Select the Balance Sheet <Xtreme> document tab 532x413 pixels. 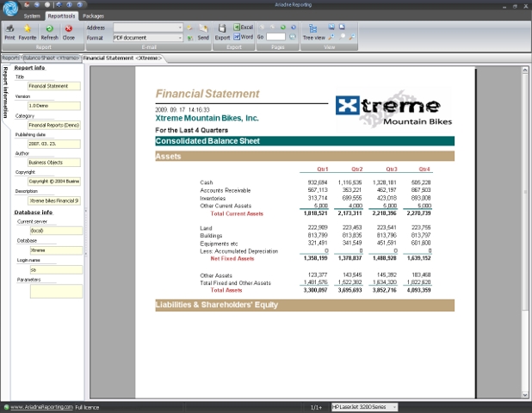tap(50, 58)
